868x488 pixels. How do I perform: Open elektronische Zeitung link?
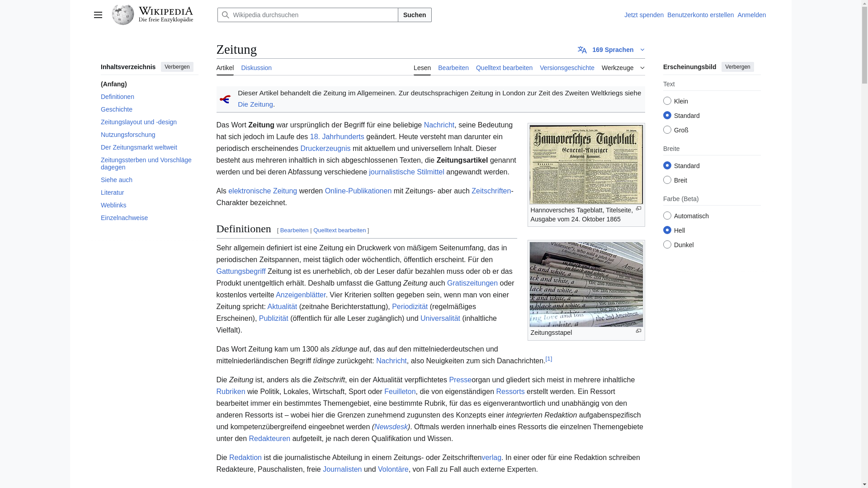tap(263, 191)
